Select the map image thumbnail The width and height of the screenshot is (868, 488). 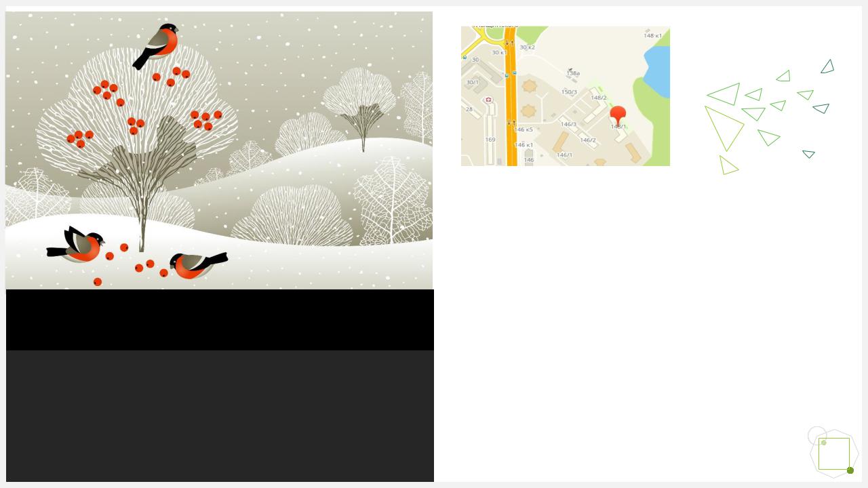[x=566, y=96]
